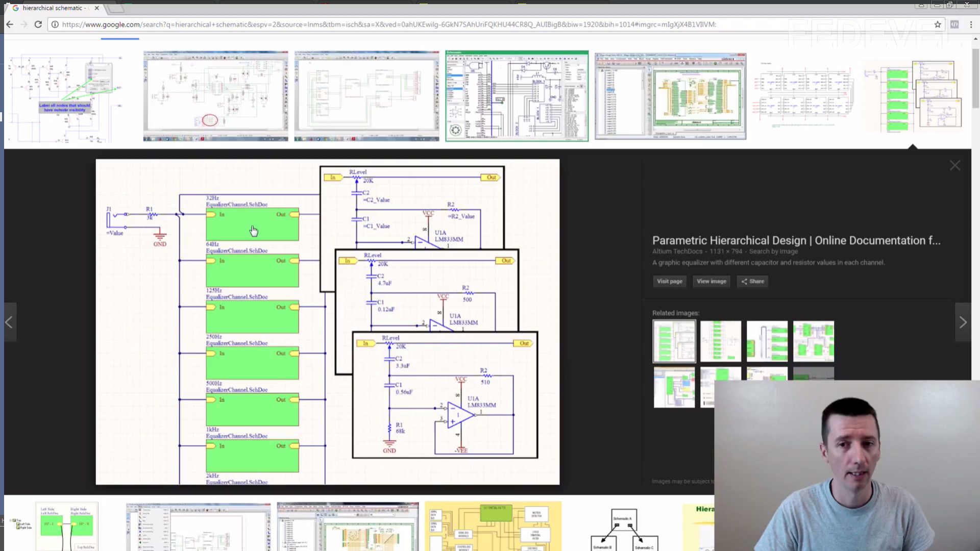Close the image preview panel with X

tap(954, 165)
